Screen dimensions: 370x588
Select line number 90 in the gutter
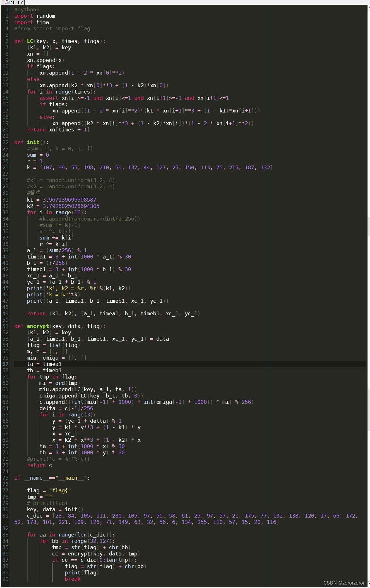[5, 579]
